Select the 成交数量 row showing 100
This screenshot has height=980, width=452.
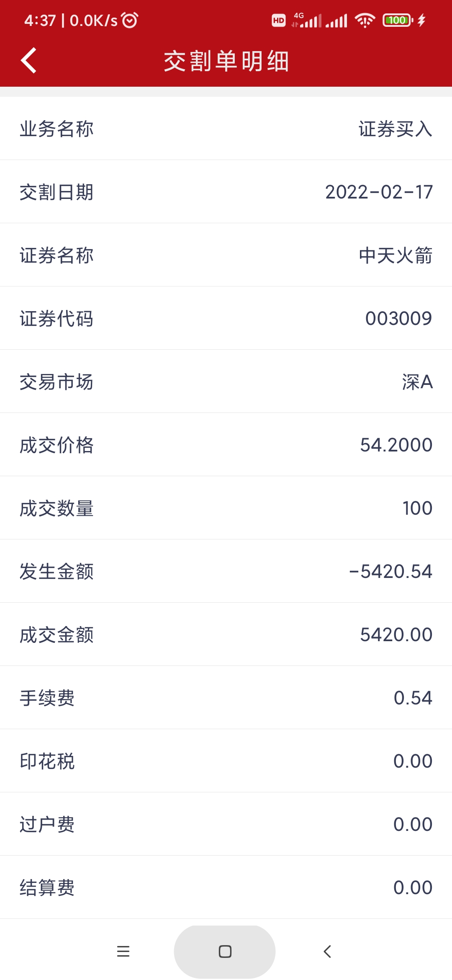(226, 508)
